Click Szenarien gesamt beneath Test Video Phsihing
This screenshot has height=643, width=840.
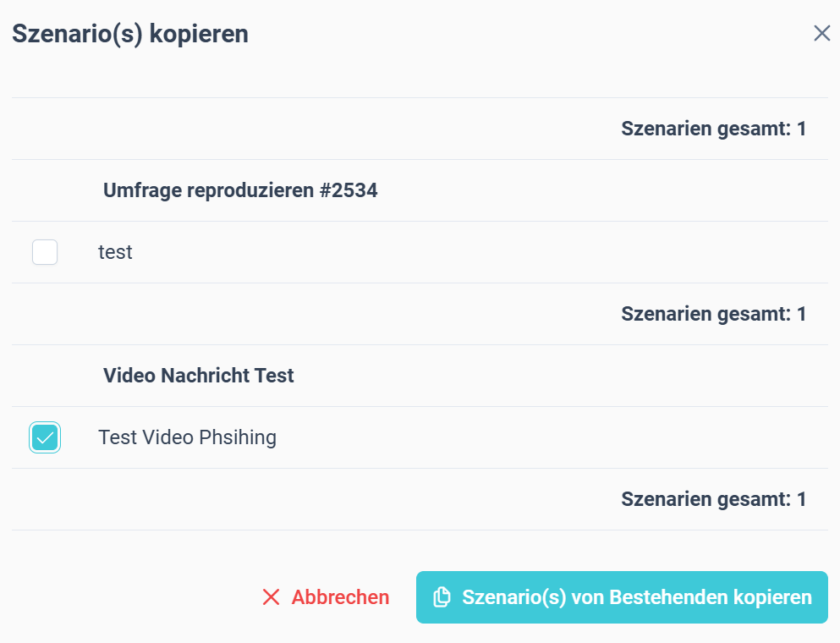click(714, 499)
